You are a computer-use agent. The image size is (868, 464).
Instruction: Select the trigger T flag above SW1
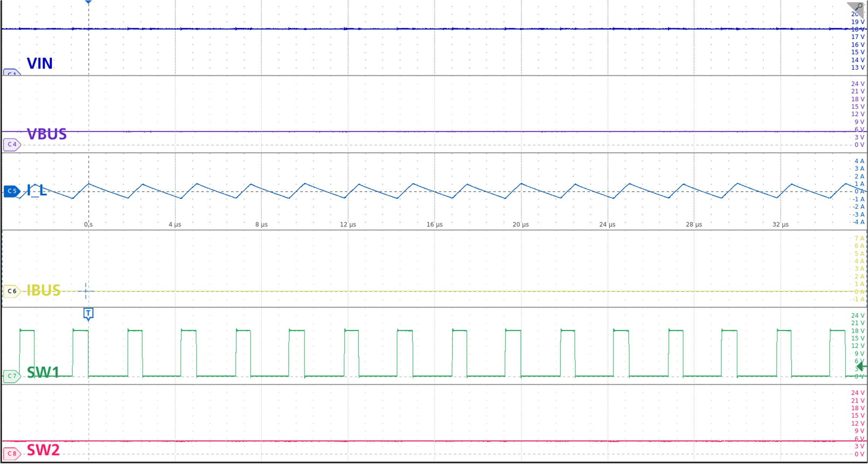pyautogui.click(x=88, y=314)
